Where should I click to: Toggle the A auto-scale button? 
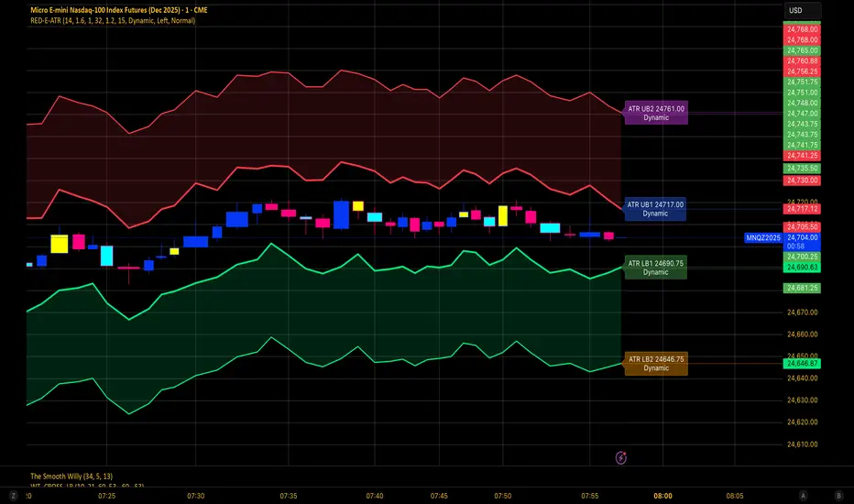click(803, 496)
